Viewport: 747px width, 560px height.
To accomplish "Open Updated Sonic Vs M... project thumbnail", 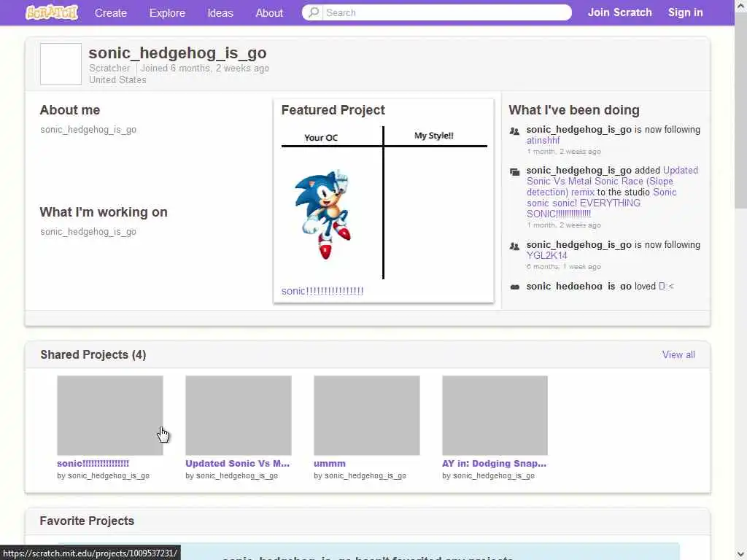I will tap(239, 415).
